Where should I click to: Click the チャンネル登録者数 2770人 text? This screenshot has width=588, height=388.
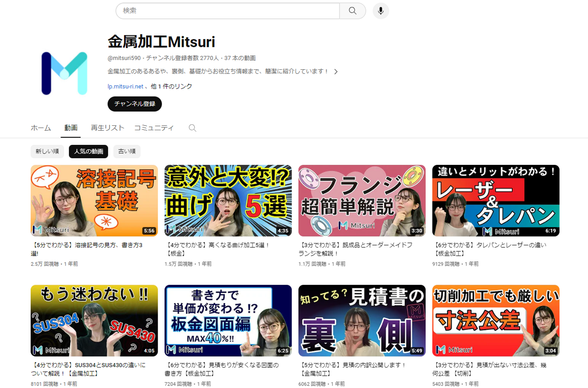[x=183, y=58]
